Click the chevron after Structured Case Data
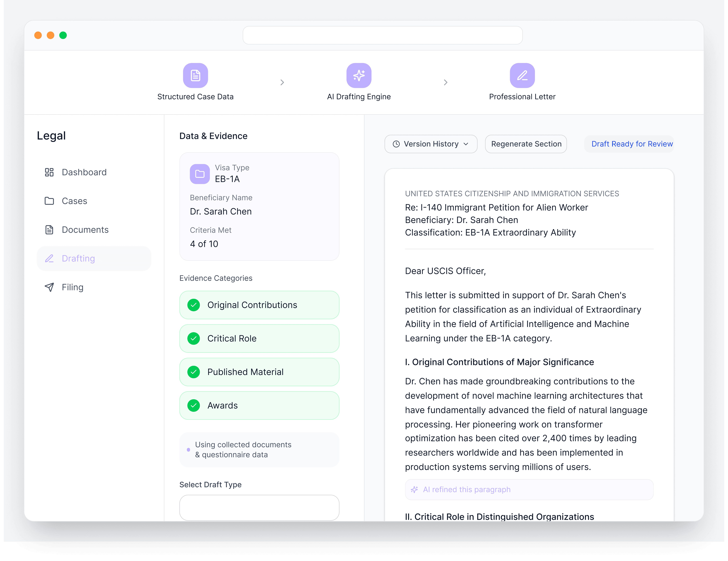728x561 pixels. pos(282,82)
